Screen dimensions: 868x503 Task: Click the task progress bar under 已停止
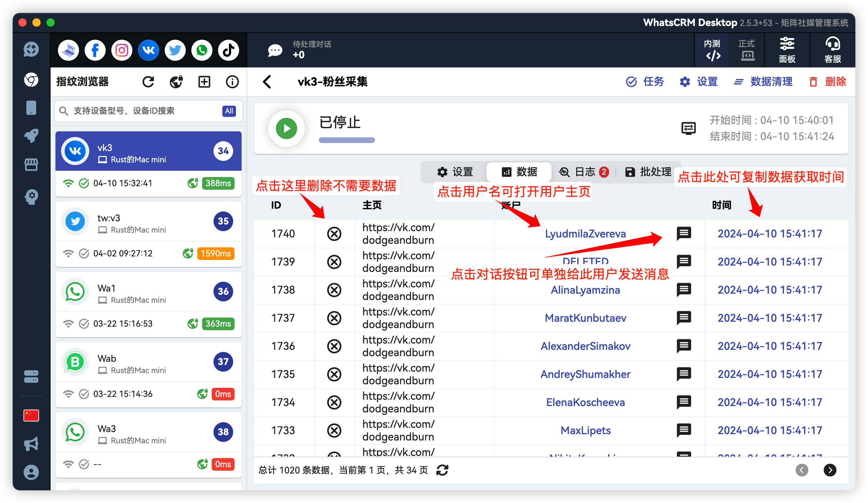[347, 140]
